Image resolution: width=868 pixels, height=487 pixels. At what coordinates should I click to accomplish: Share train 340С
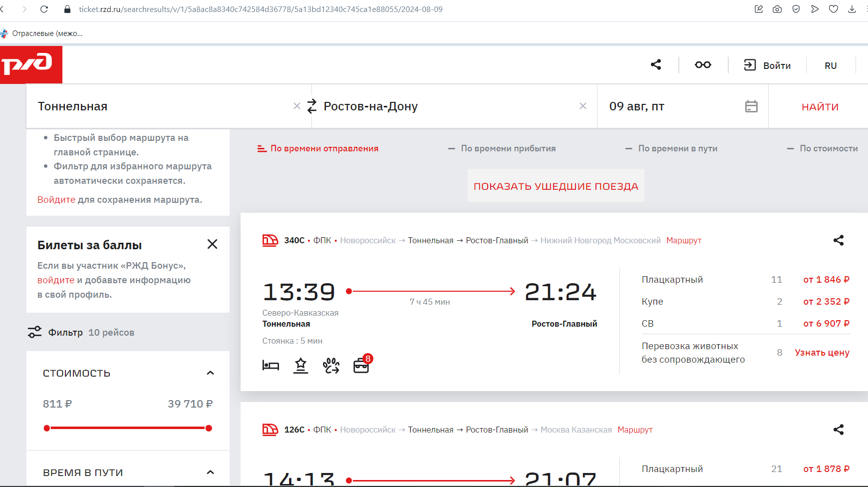(839, 240)
